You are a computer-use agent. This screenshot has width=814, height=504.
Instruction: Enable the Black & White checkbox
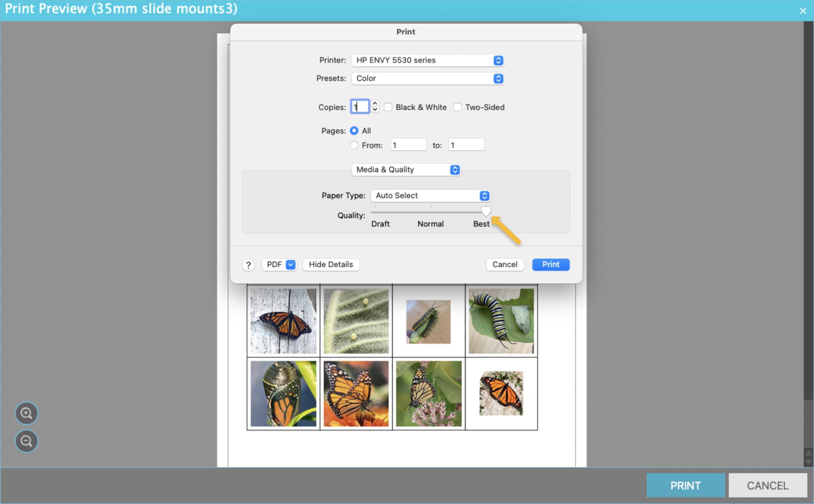[388, 107]
